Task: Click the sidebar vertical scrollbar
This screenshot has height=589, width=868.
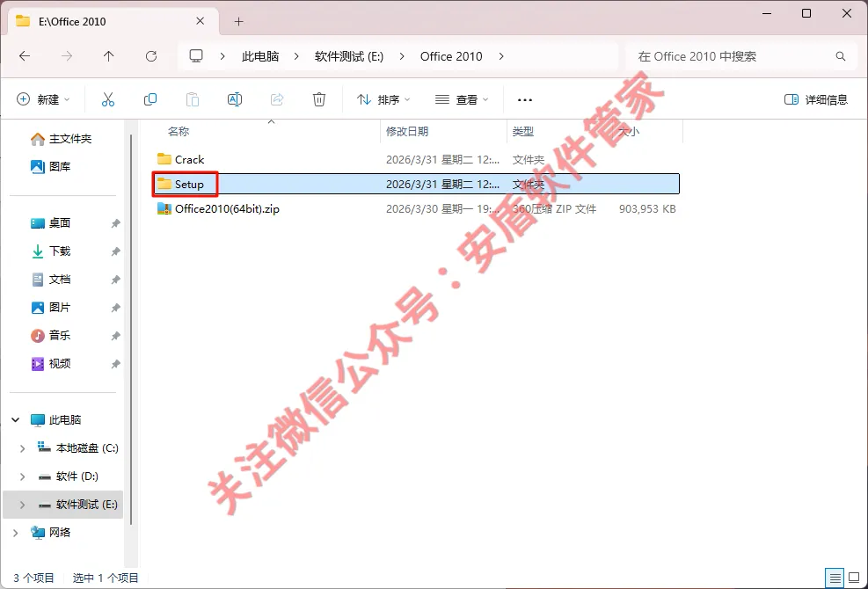Action: click(131, 330)
